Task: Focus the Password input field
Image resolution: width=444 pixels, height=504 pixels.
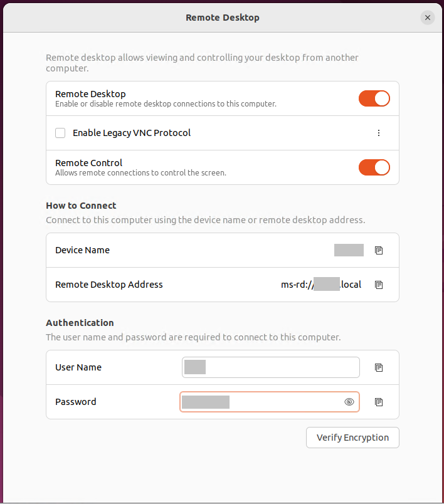Action: pyautogui.click(x=270, y=402)
